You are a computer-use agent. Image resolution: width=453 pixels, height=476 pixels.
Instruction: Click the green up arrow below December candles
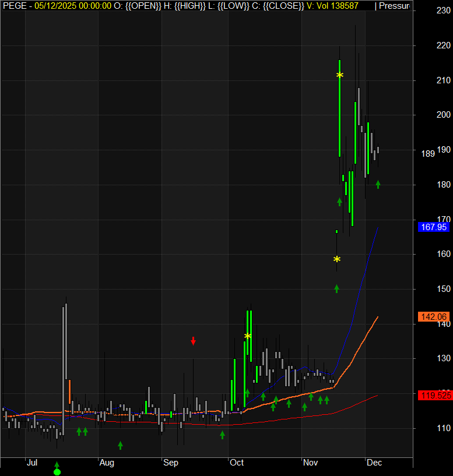point(378,184)
